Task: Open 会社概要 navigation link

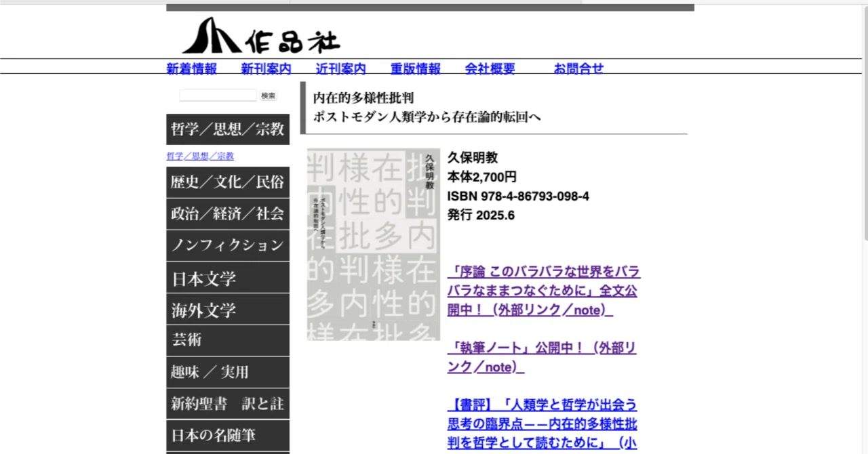Action: pos(490,68)
